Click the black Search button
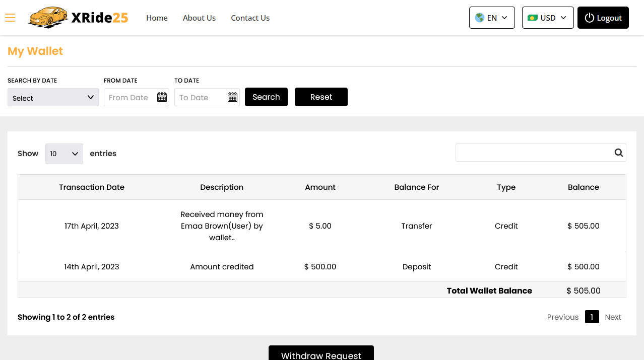This screenshot has height=360, width=644. 266,97
